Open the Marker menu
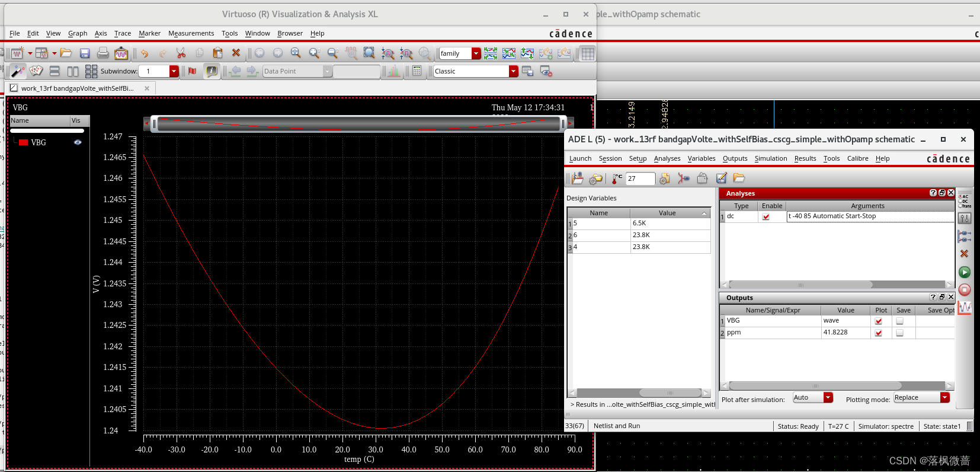980x472 pixels. point(149,33)
